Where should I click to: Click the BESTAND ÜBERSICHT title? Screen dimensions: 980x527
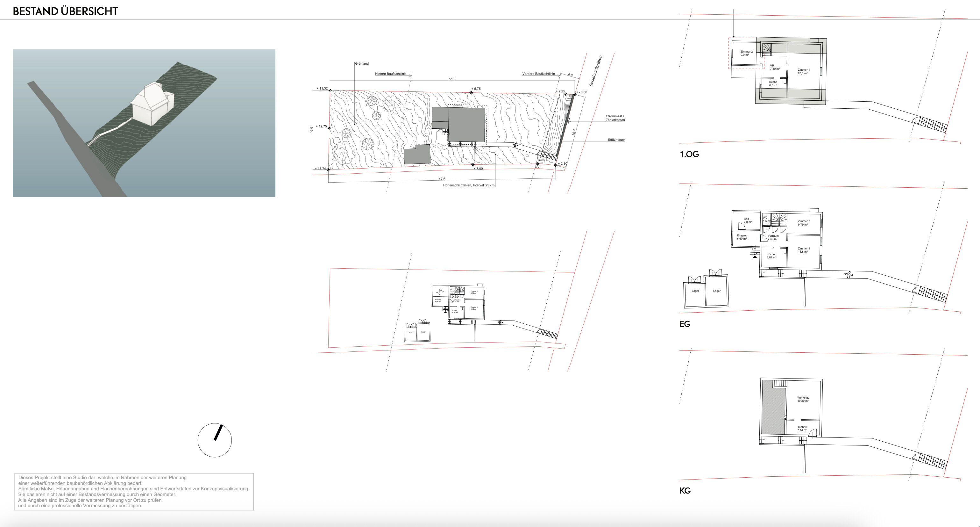[x=66, y=11]
